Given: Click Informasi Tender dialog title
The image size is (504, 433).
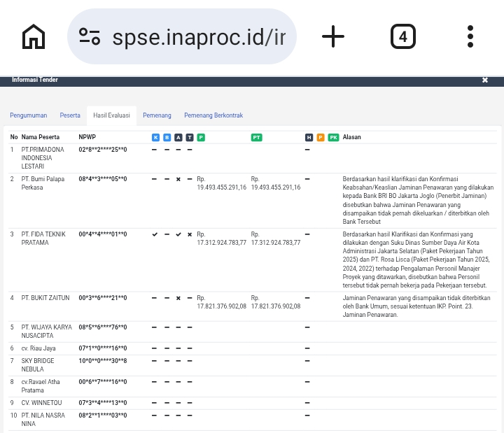Looking at the screenshot, I should [35, 80].
